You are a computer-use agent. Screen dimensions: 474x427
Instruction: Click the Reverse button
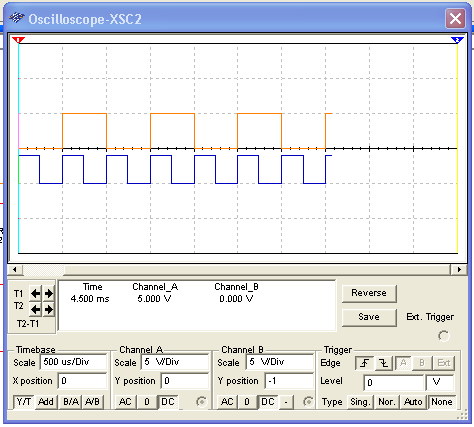tap(369, 293)
